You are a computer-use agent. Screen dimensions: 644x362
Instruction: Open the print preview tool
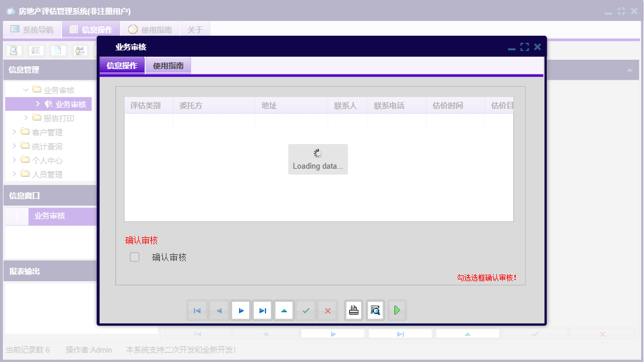[x=375, y=310]
